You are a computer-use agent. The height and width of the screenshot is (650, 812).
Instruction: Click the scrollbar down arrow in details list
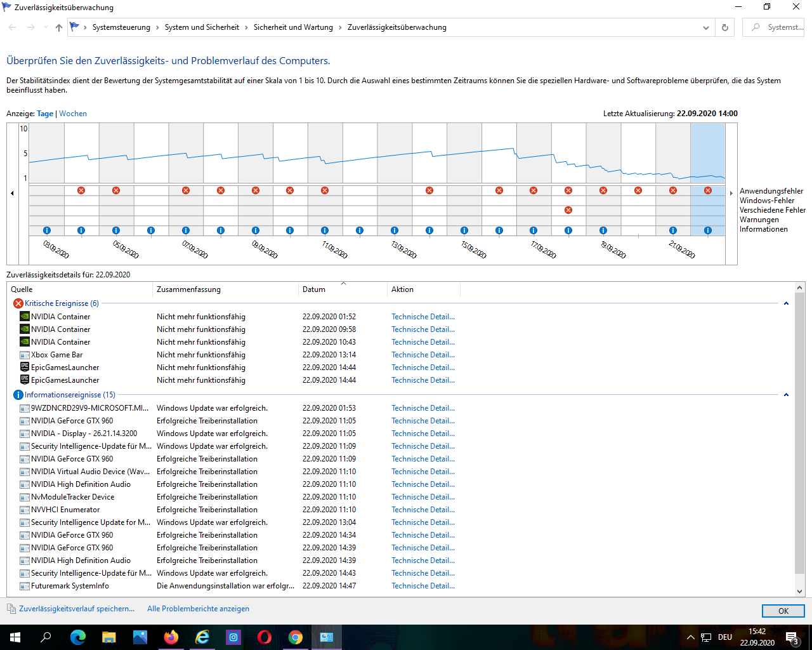(799, 591)
